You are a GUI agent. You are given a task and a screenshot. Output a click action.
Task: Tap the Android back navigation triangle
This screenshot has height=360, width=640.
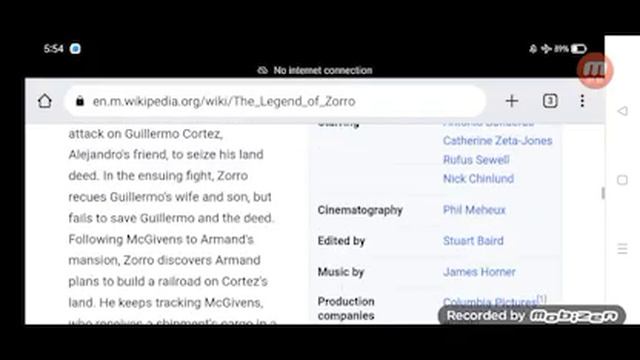(x=622, y=111)
